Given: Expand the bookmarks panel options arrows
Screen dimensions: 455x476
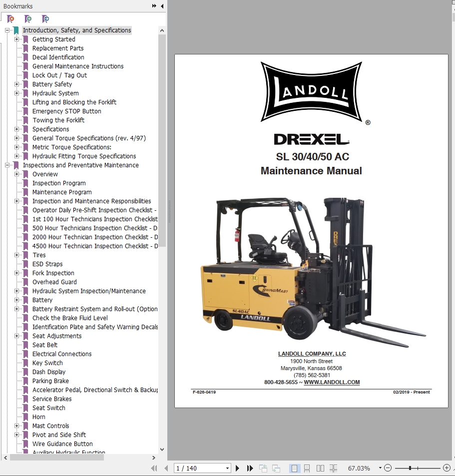Looking at the screenshot, I should tap(154, 6).
